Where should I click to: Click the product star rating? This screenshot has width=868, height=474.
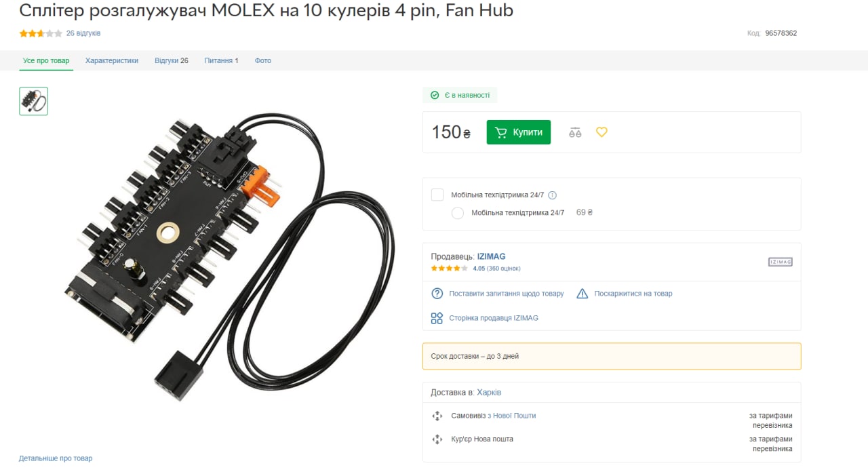[41, 33]
